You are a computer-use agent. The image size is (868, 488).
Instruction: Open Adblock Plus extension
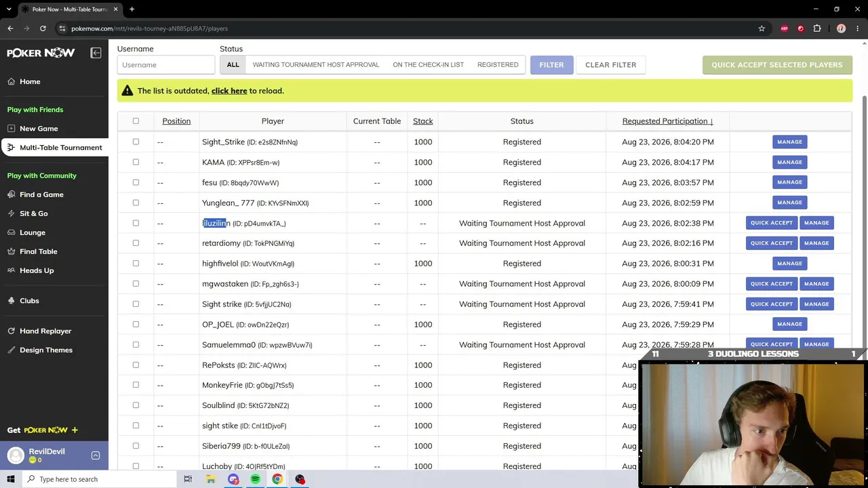785,28
